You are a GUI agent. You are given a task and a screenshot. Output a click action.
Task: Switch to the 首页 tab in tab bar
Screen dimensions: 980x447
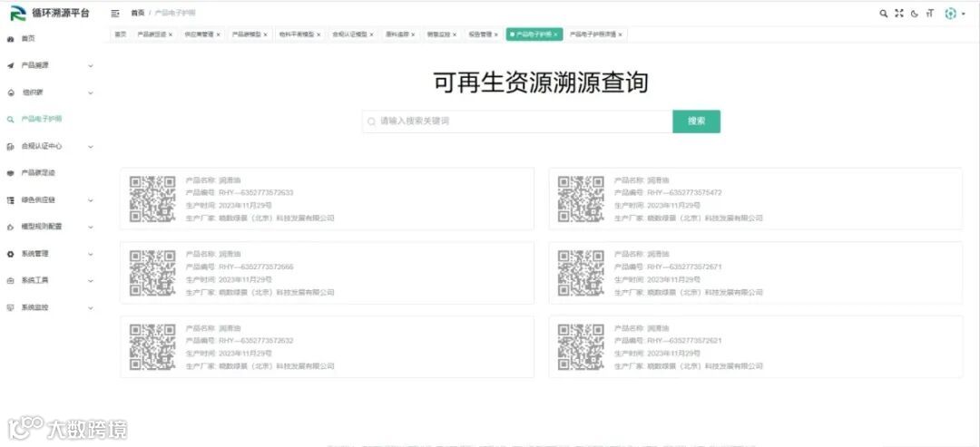point(120,34)
